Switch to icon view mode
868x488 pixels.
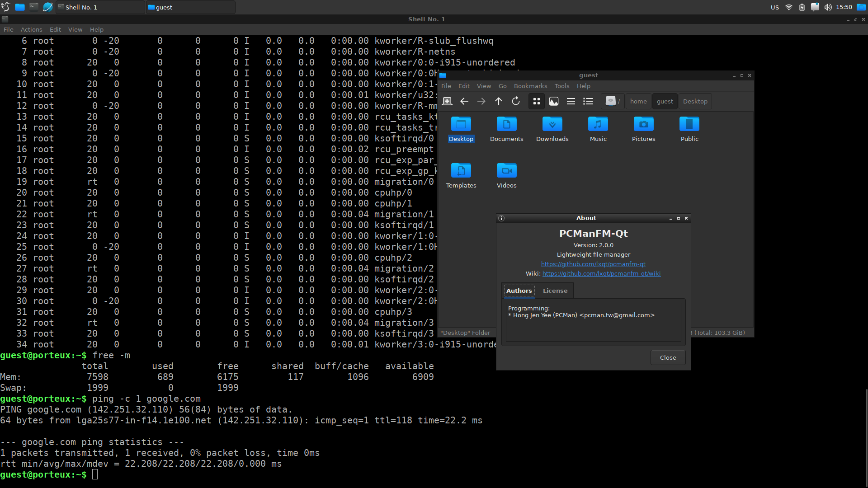pyautogui.click(x=537, y=101)
